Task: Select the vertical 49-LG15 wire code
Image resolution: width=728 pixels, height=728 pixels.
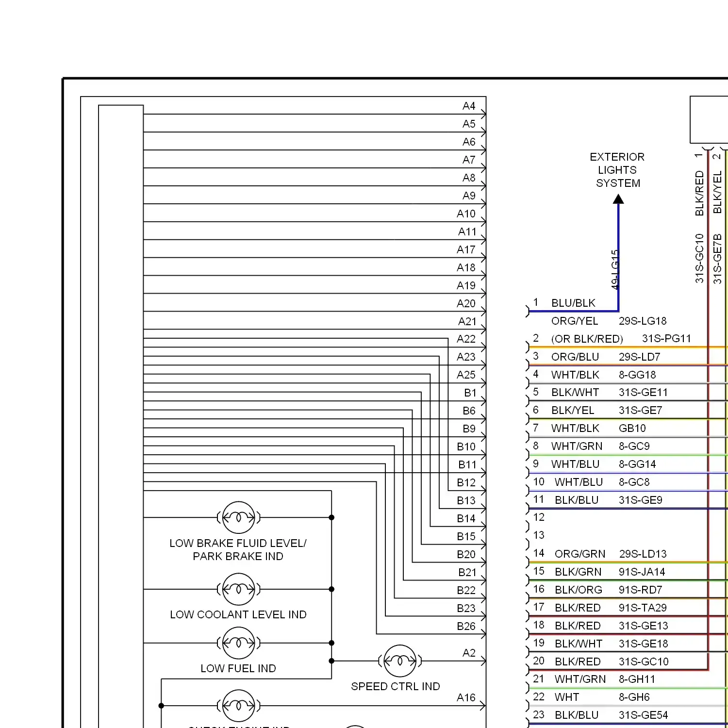Action: coord(615,270)
